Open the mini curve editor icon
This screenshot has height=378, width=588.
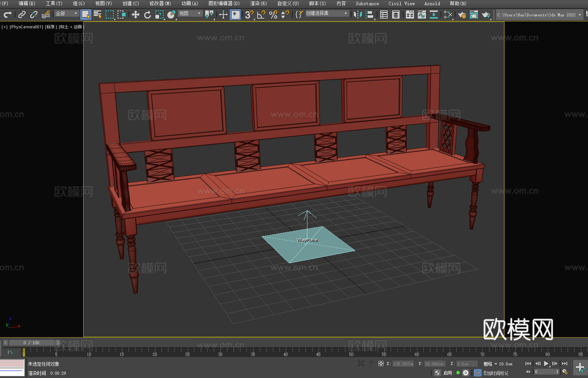pos(10,352)
